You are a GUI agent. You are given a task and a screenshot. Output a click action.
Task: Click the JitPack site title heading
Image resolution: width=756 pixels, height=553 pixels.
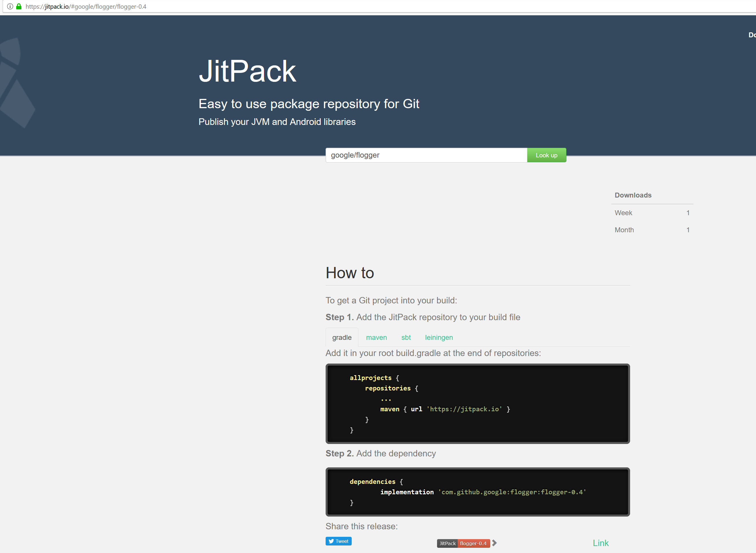pos(247,70)
